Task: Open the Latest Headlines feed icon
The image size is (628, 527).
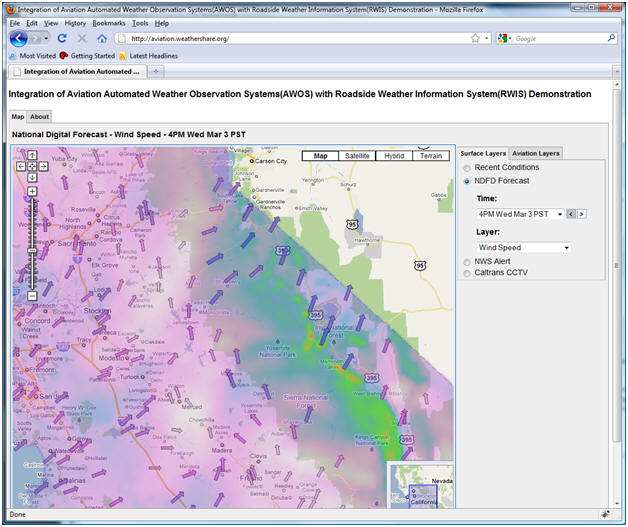Action: [x=122, y=56]
